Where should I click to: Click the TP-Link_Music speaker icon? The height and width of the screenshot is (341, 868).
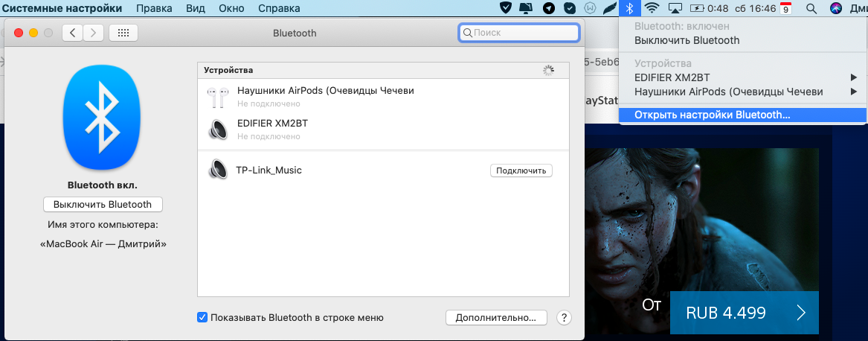[217, 170]
